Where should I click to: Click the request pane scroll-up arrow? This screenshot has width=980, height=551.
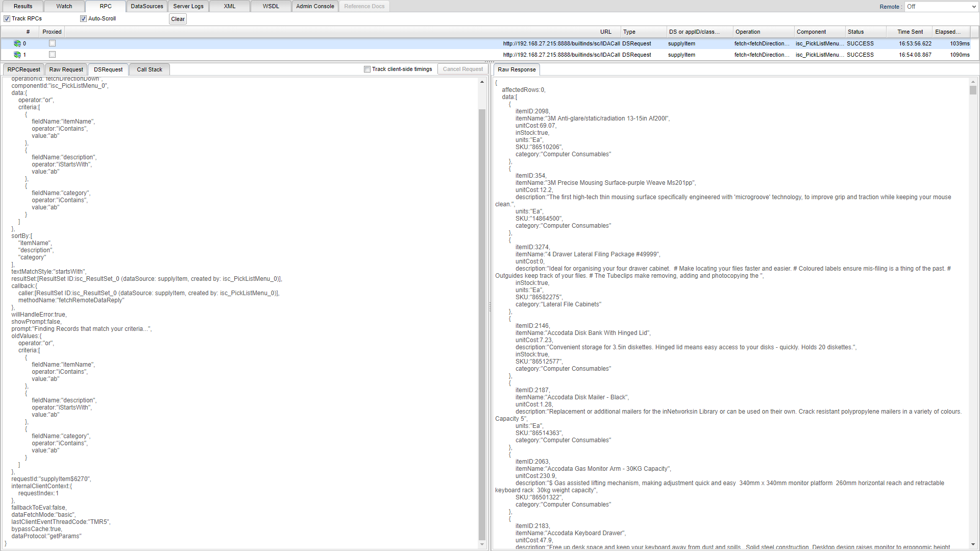[482, 82]
